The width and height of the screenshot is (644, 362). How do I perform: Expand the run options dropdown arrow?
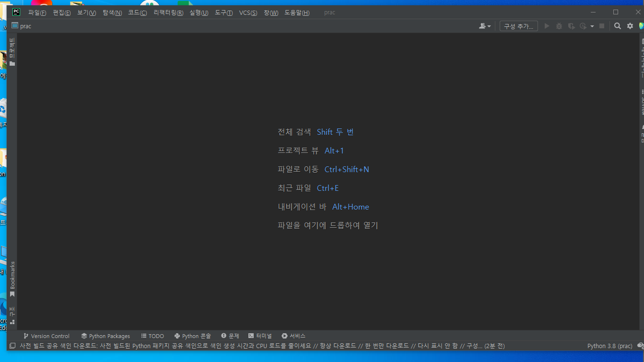(x=592, y=26)
